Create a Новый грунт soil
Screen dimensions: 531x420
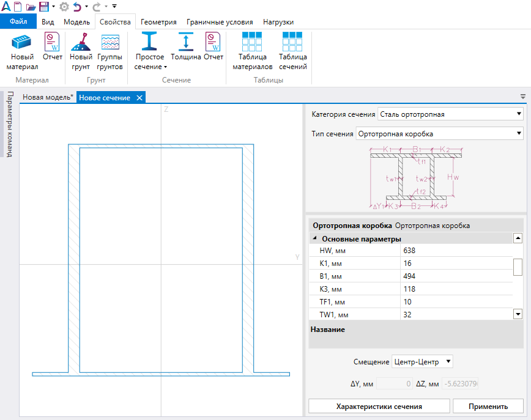(81, 51)
